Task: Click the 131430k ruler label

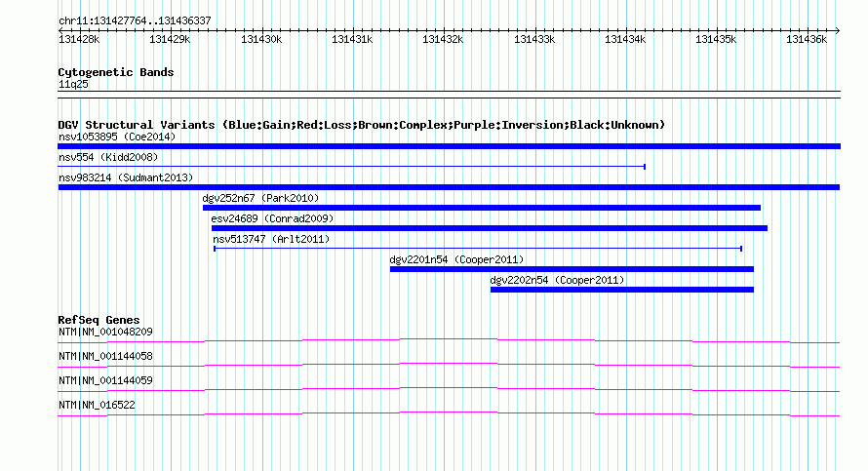Action: (x=261, y=39)
